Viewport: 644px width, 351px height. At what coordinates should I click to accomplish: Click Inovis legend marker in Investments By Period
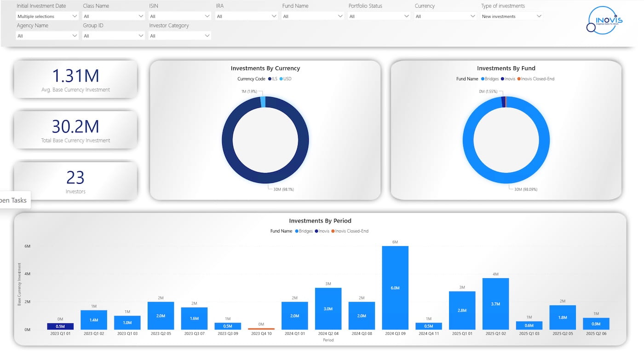coord(316,231)
